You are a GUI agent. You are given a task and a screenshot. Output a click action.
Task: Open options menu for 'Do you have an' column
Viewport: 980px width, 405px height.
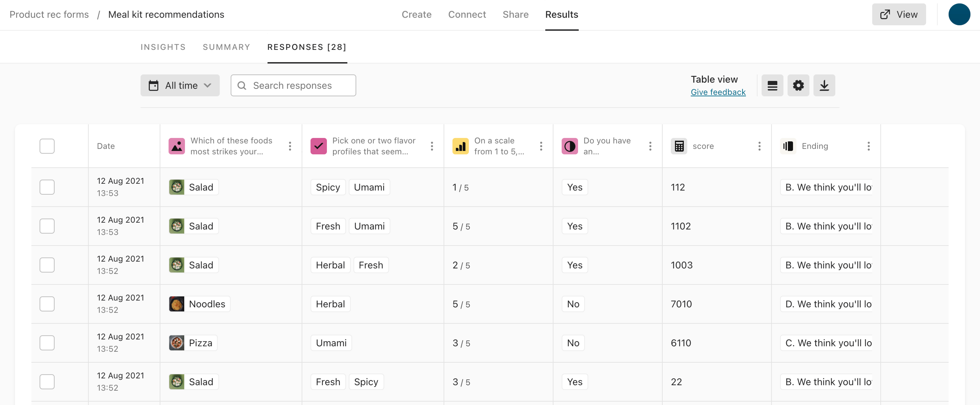coord(650,146)
